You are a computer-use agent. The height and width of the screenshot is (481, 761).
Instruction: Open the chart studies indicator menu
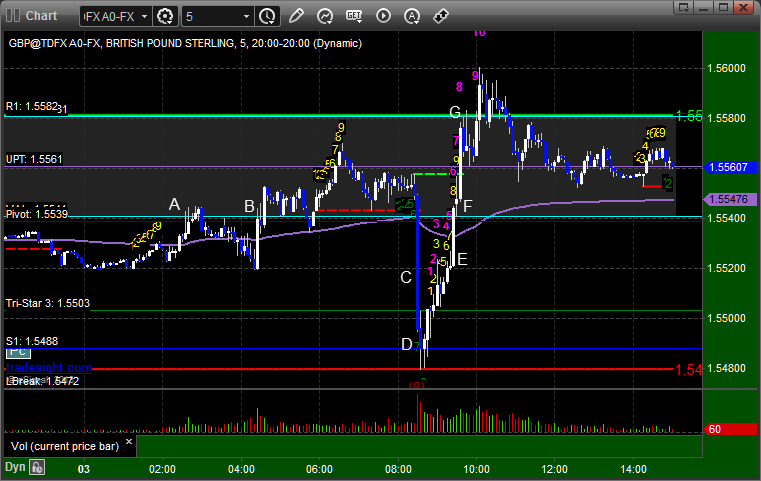pyautogui.click(x=325, y=16)
